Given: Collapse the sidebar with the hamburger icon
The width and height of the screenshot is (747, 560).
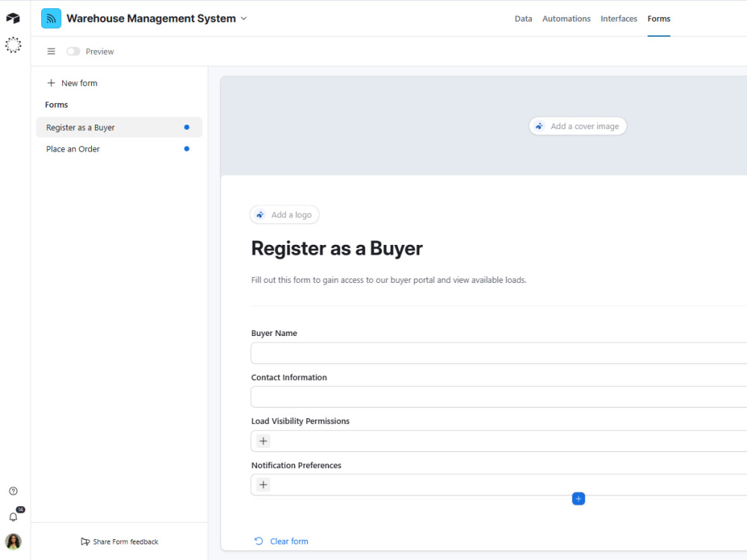Looking at the screenshot, I should point(51,52).
